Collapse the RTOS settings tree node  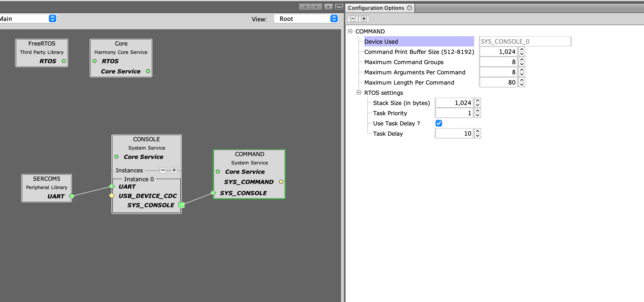pyautogui.click(x=359, y=93)
